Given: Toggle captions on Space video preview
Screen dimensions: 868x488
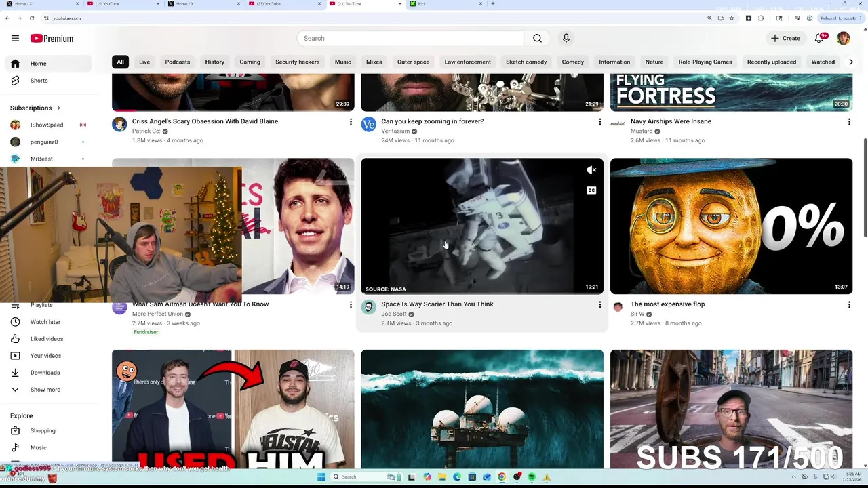Looking at the screenshot, I should (x=591, y=190).
